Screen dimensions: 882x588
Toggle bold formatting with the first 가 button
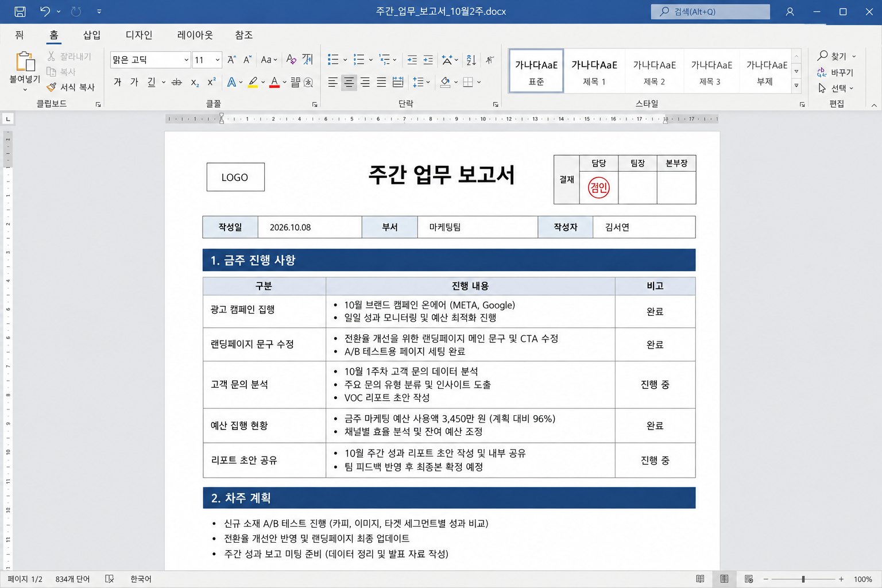[118, 83]
